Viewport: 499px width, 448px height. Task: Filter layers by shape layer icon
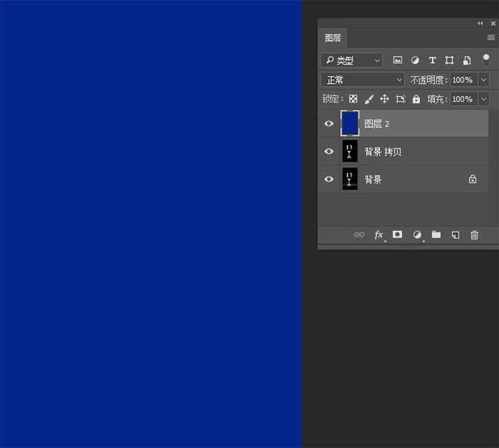tap(450, 61)
